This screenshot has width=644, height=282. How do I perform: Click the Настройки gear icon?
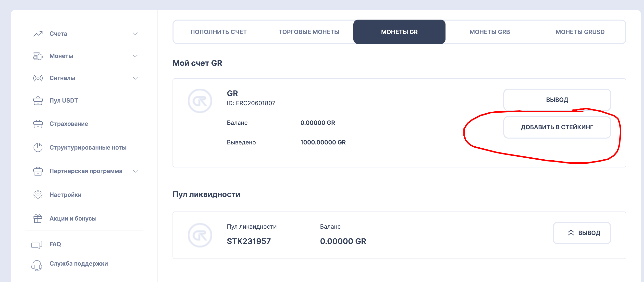38,195
